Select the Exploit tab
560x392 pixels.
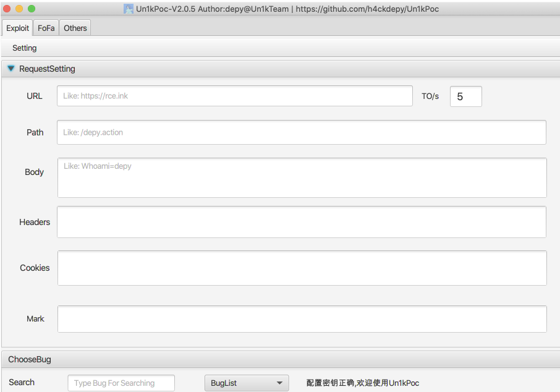click(x=17, y=28)
